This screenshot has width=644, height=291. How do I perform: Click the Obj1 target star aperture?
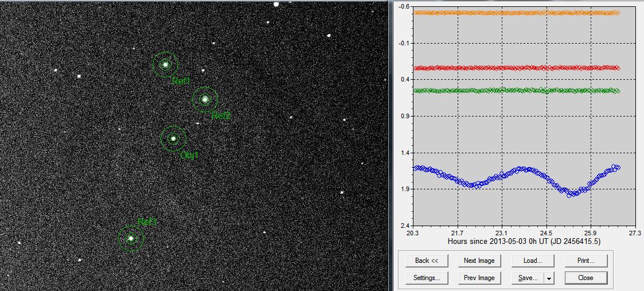pyautogui.click(x=173, y=138)
